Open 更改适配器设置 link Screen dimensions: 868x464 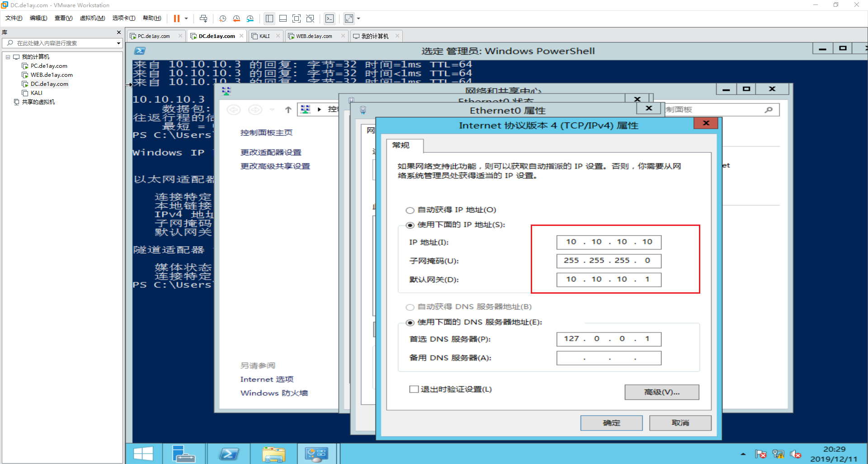pyautogui.click(x=271, y=153)
